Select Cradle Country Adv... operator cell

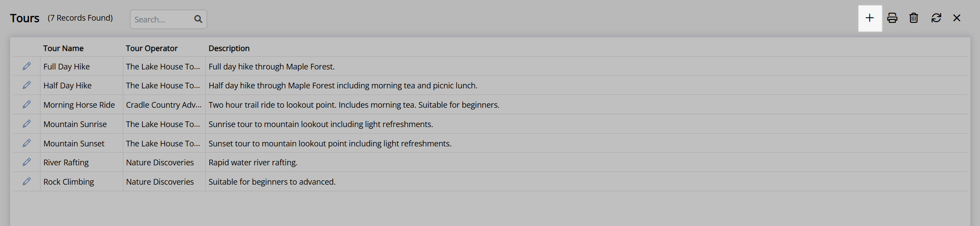tap(164, 105)
